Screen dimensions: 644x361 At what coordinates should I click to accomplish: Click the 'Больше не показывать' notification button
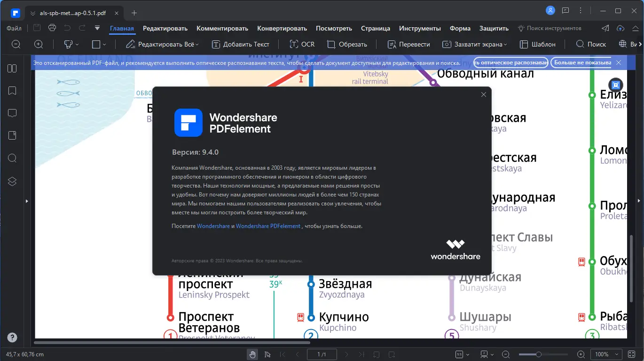(581, 63)
